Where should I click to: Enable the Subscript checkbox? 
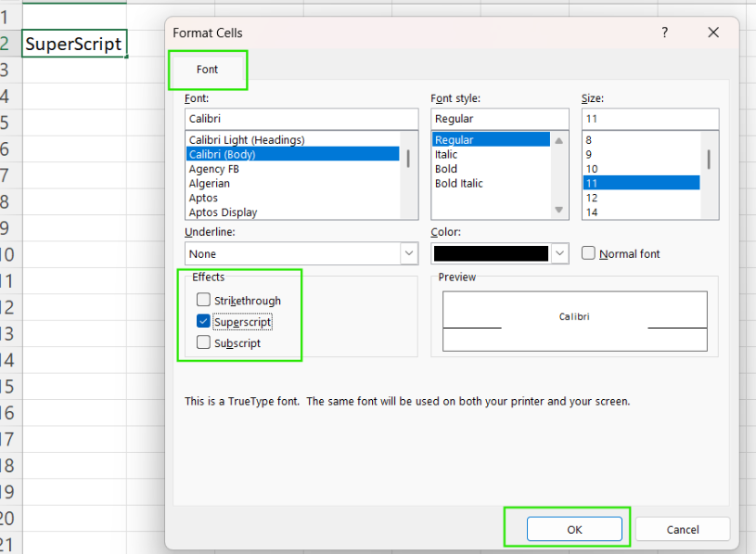(x=203, y=343)
